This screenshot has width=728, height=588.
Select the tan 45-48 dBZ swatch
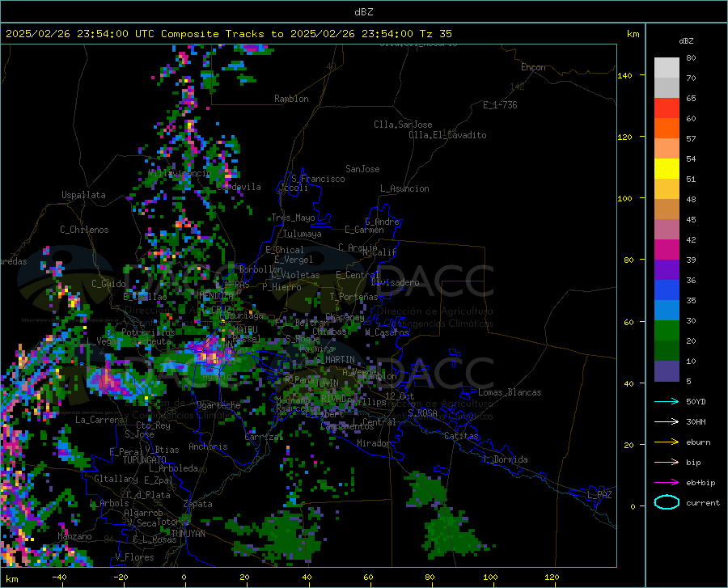[667, 209]
